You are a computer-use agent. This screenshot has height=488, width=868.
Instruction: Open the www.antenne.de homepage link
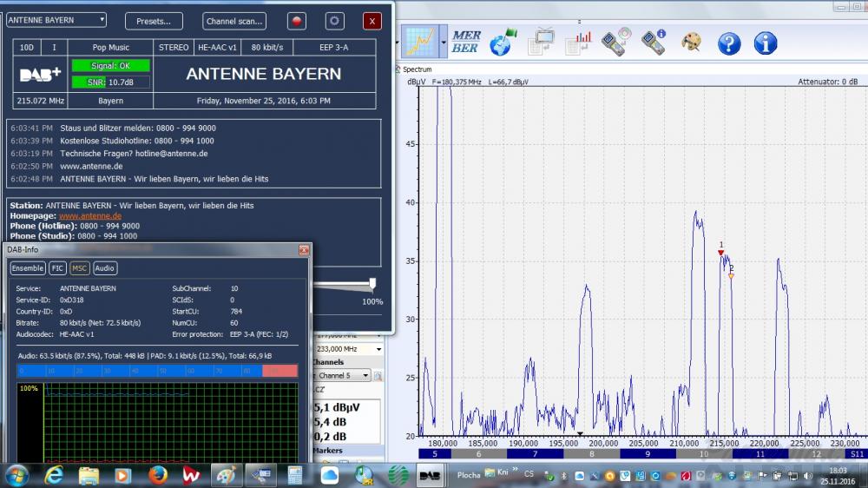[x=90, y=216]
